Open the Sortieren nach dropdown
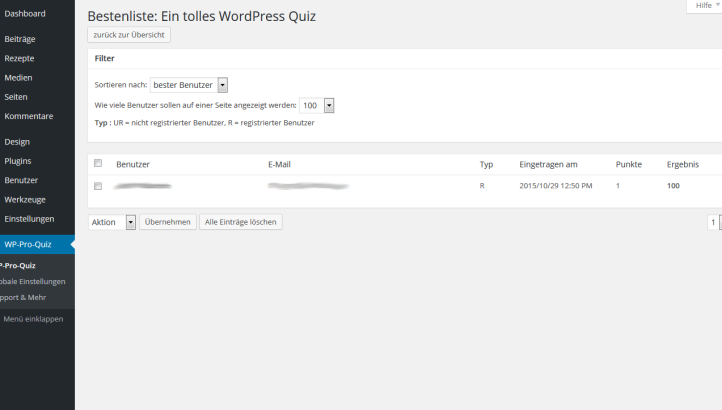 pos(189,85)
